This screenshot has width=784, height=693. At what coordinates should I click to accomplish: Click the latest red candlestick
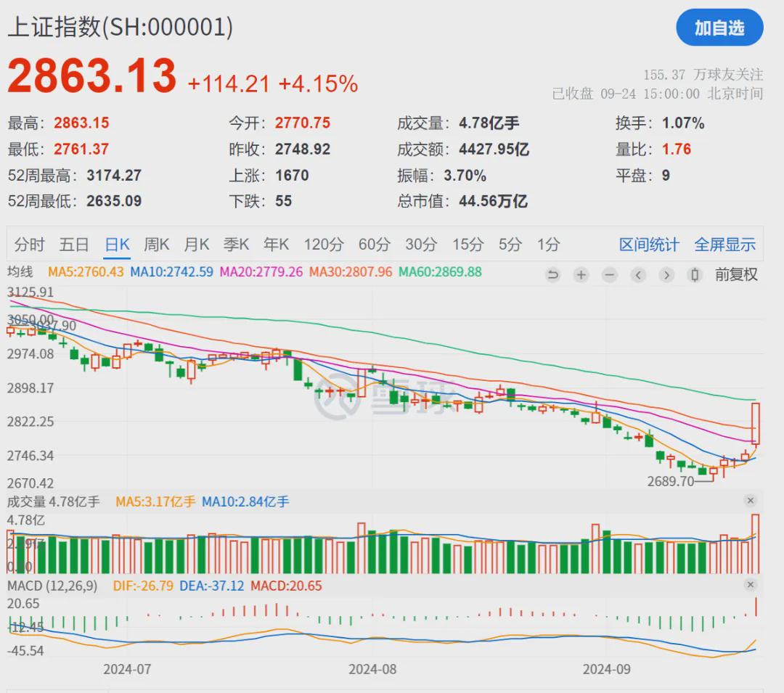point(755,424)
